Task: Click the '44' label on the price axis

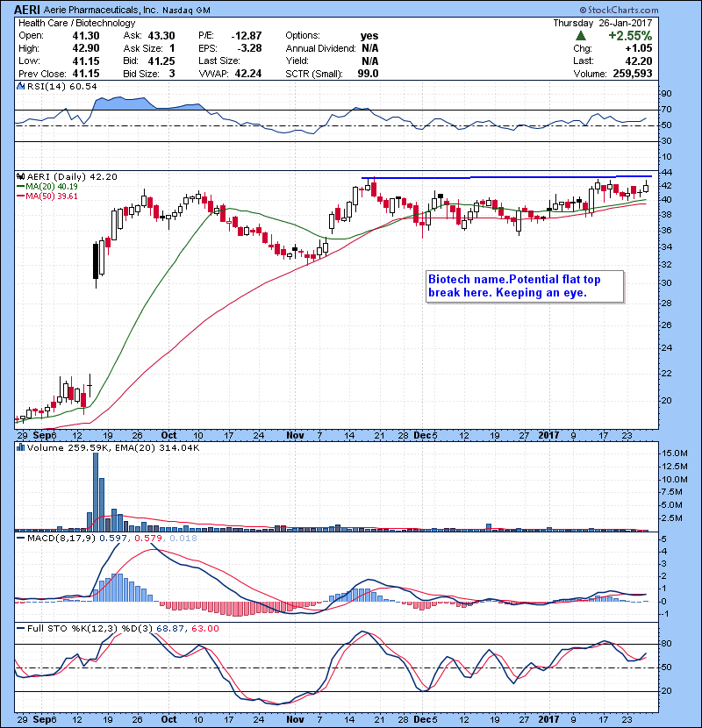Action: point(666,173)
